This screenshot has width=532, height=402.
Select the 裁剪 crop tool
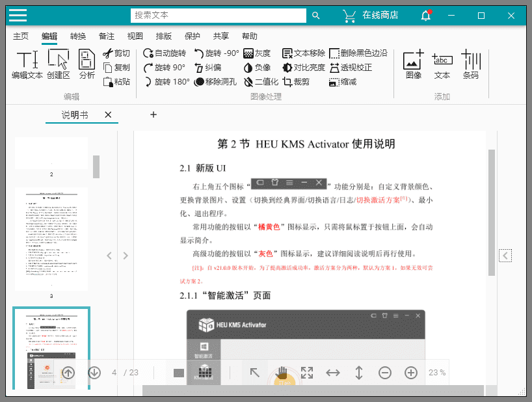point(295,82)
